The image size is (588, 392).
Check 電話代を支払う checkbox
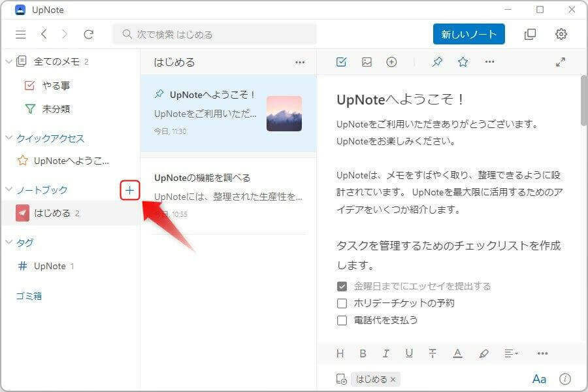[x=342, y=320]
